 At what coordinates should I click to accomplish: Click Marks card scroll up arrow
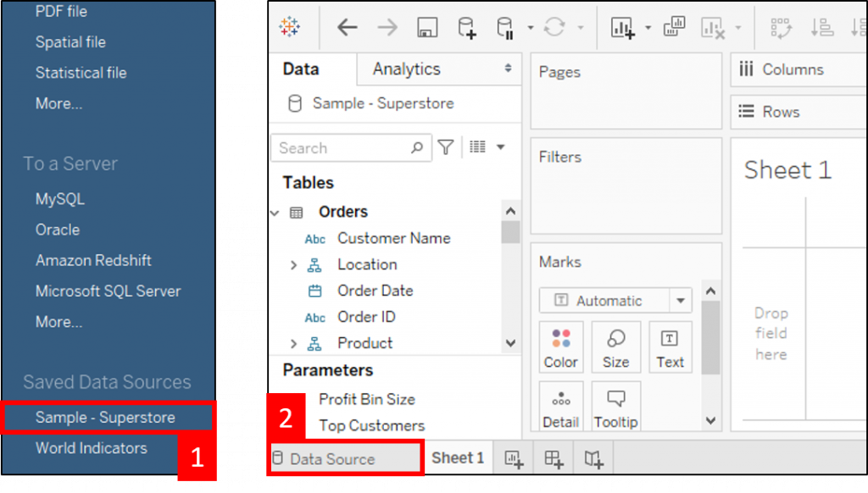point(711,291)
